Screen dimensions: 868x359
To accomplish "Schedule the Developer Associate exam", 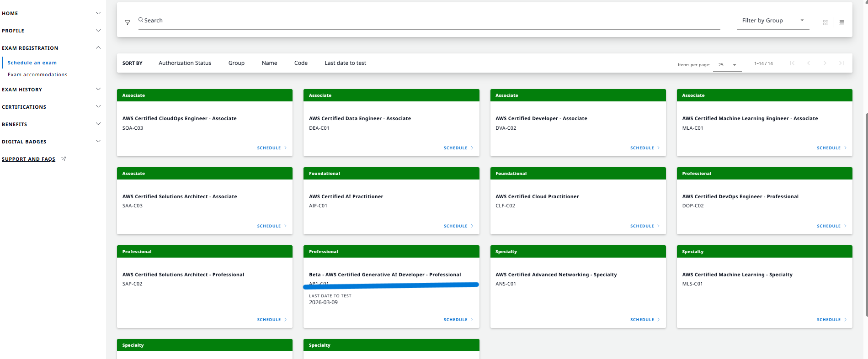I will click(x=645, y=148).
